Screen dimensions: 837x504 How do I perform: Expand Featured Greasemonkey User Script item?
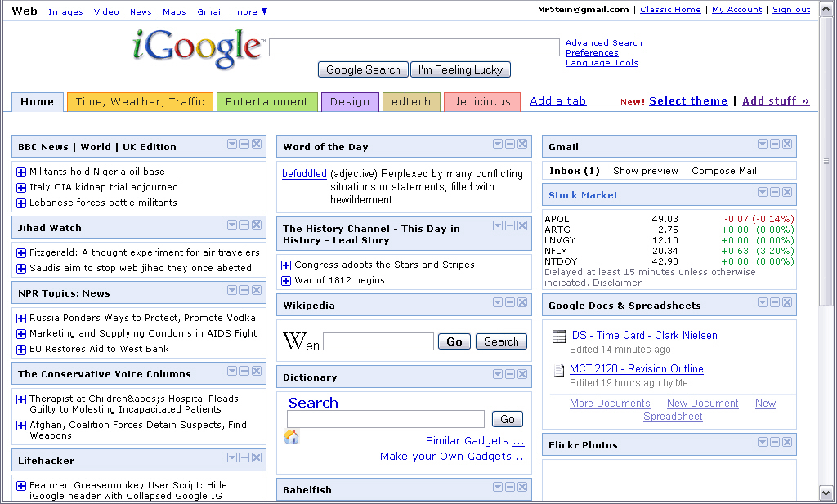click(21, 486)
